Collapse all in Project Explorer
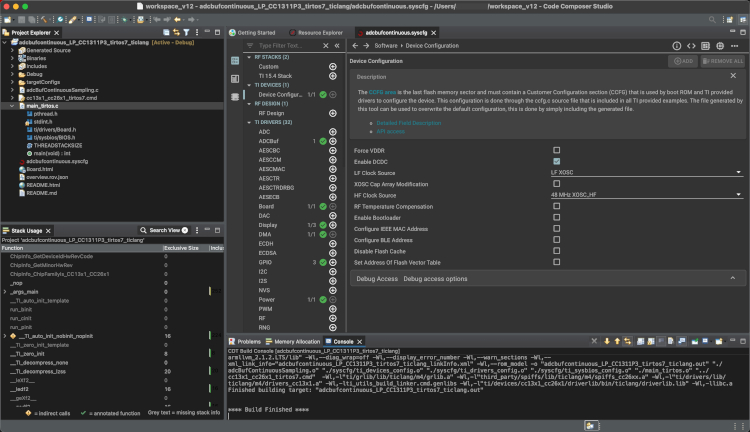 [166, 33]
